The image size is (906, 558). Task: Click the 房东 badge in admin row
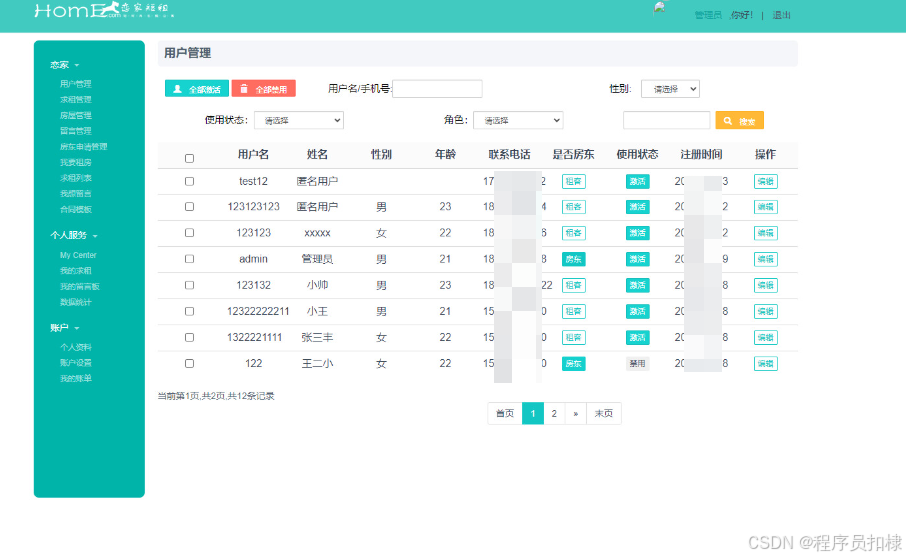574,259
